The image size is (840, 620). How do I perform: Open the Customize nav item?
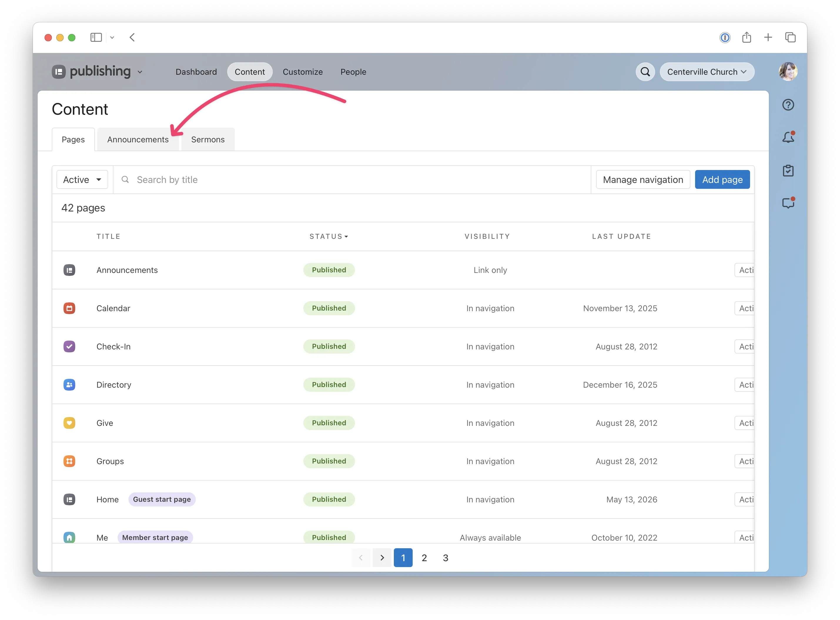tap(303, 72)
